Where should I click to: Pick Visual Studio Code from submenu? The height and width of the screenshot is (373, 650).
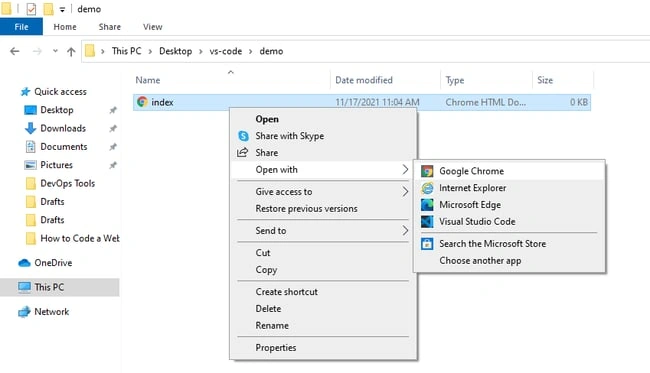tap(509, 221)
